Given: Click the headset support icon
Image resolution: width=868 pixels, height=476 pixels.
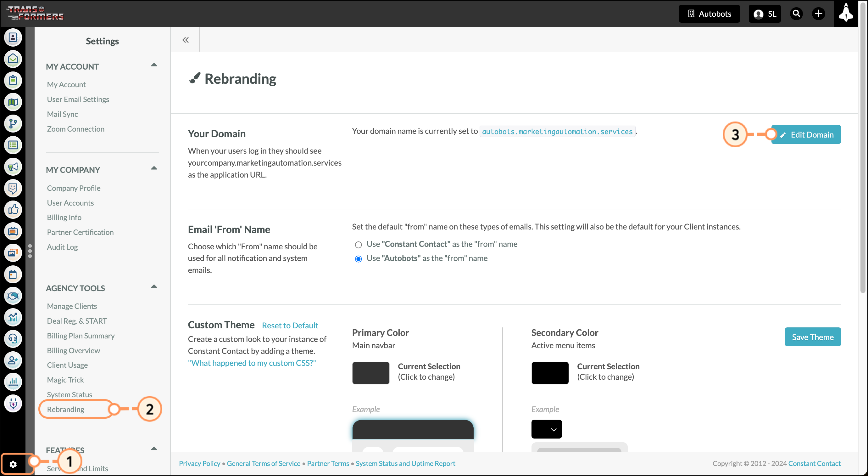Looking at the screenshot, I should coord(13,339).
